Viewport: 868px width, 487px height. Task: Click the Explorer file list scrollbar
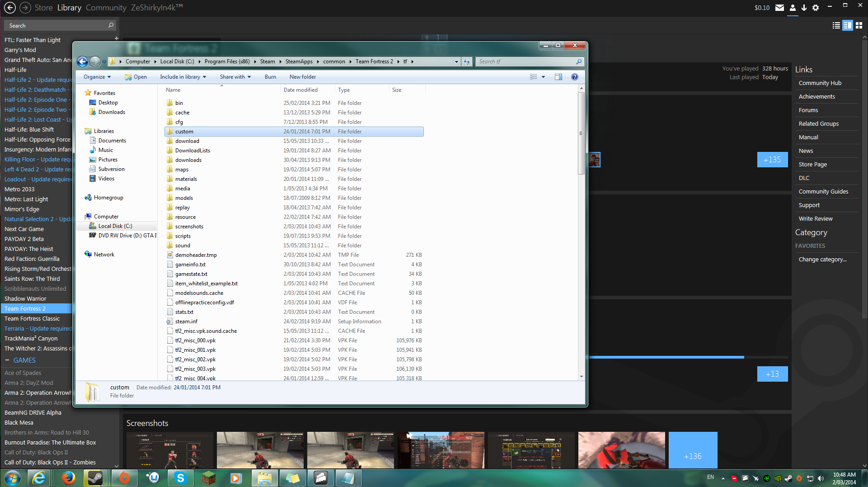(581, 133)
